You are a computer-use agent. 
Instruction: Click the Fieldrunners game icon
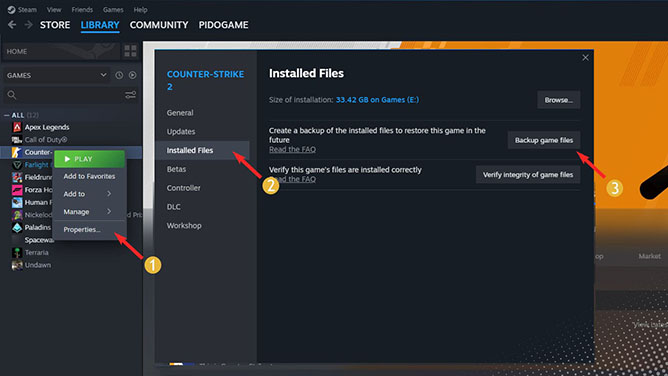[17, 177]
